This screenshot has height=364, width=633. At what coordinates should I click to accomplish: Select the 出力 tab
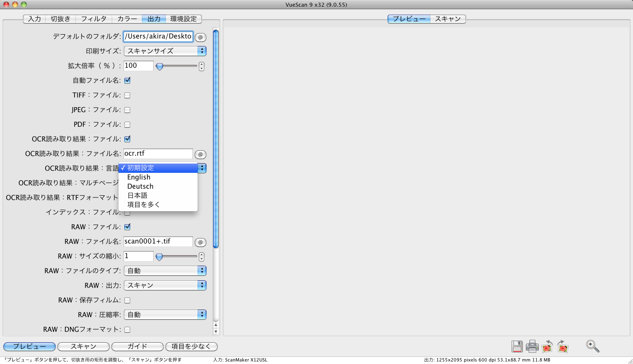tap(154, 19)
